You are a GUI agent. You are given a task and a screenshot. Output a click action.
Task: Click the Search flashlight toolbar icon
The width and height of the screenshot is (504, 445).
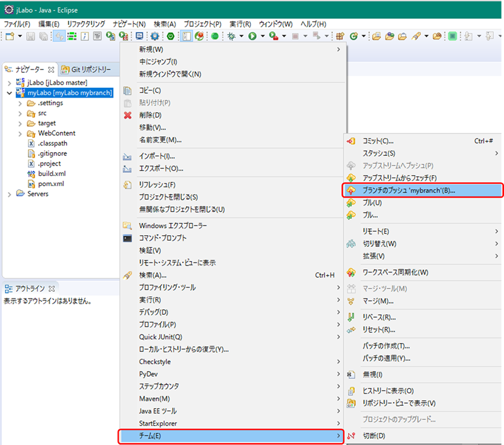[416, 36]
